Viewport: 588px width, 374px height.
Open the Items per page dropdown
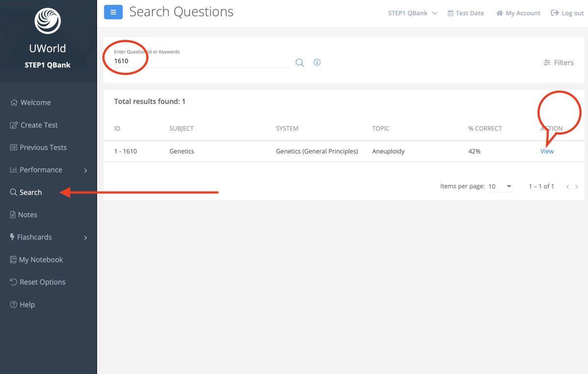click(500, 187)
